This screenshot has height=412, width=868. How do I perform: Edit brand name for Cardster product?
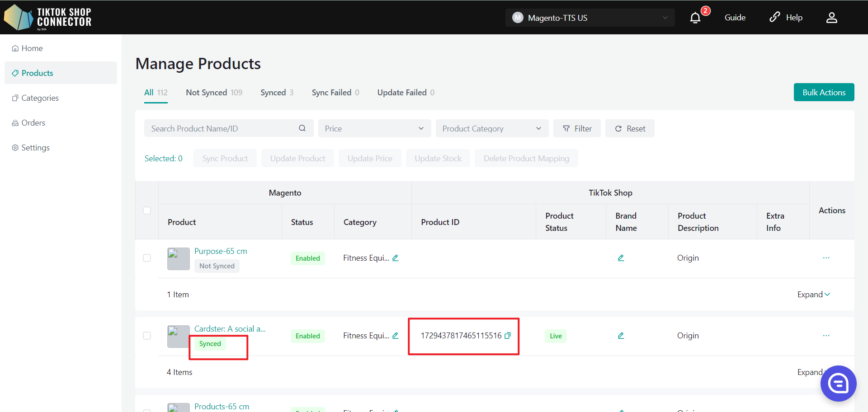pyautogui.click(x=621, y=336)
